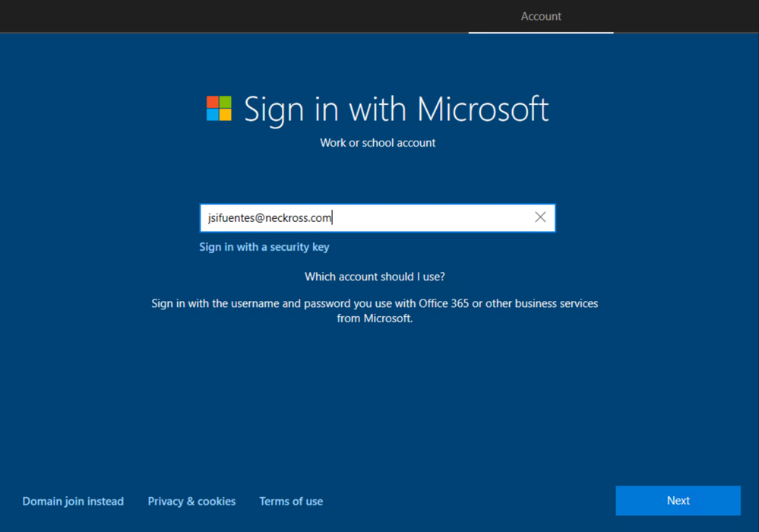Click the Next button
Image resolution: width=759 pixels, height=532 pixels.
tap(678, 501)
